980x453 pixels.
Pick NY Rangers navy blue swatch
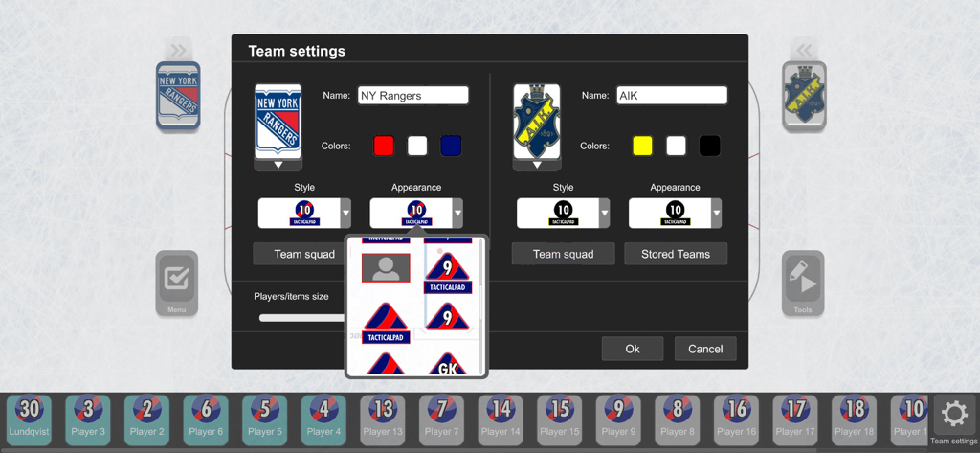(x=451, y=146)
